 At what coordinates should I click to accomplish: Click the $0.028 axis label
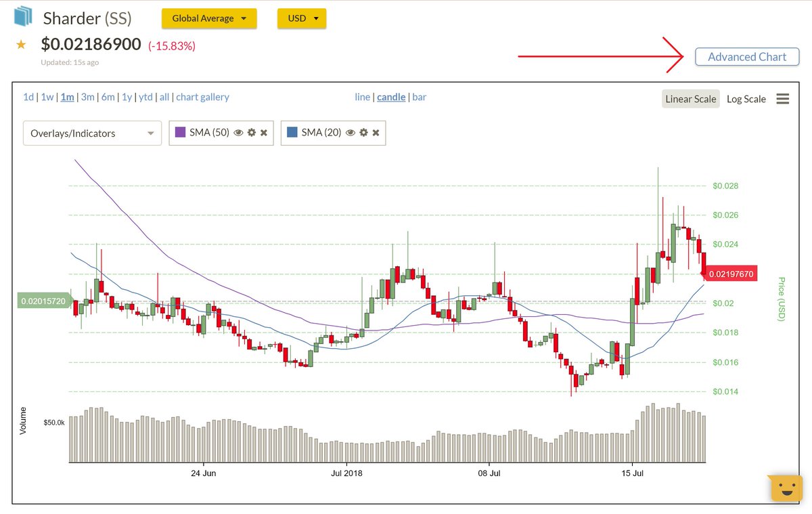[x=725, y=186]
